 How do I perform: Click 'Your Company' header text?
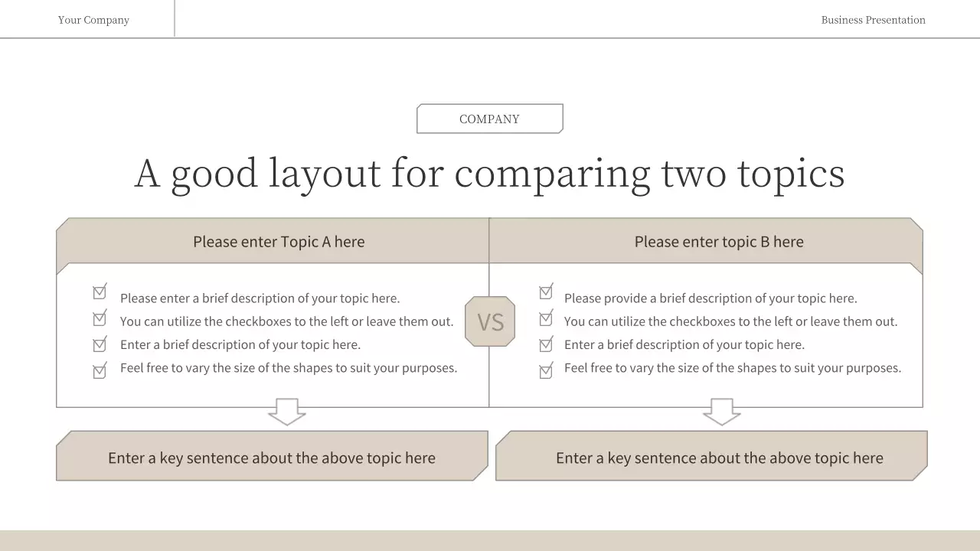click(x=93, y=20)
